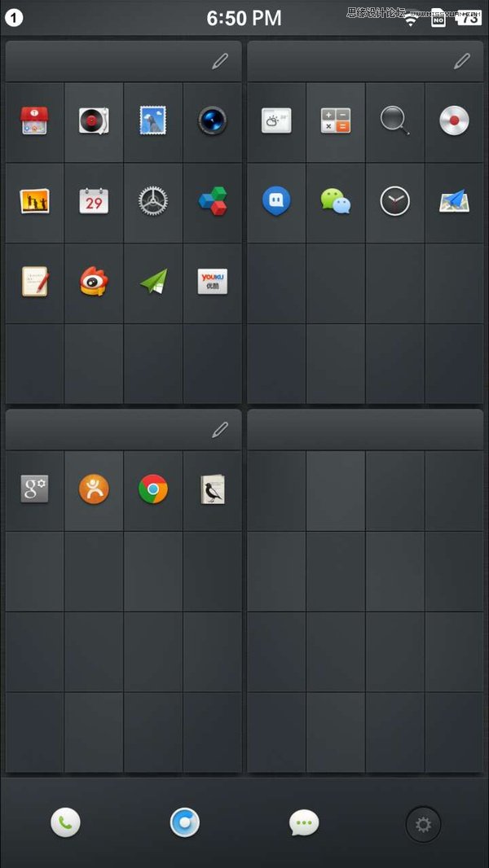Tap the phone dialer in the dock
The height and width of the screenshot is (868, 489).
[65, 822]
